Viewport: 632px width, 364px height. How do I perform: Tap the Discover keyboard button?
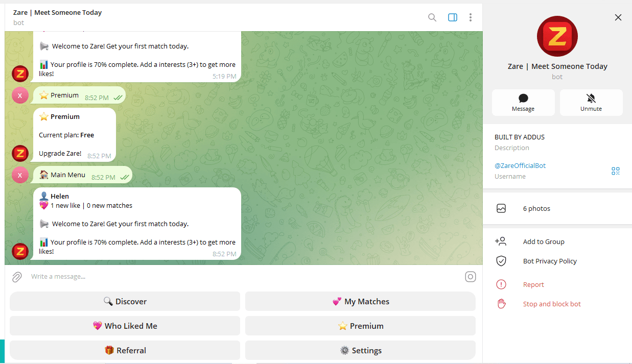coord(125,301)
